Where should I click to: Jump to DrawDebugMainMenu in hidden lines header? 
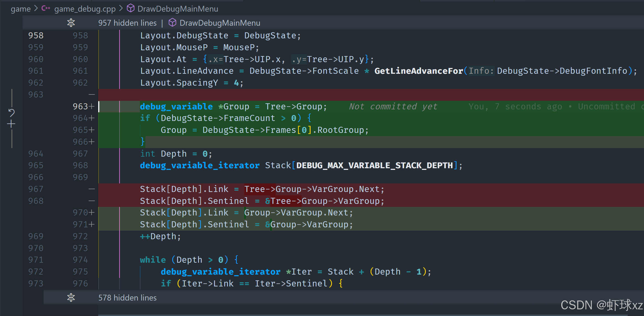[220, 23]
